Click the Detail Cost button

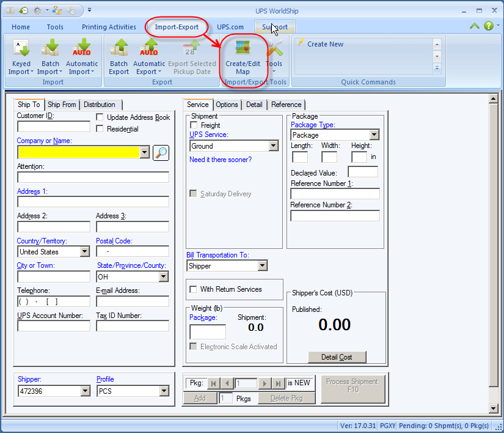click(337, 357)
